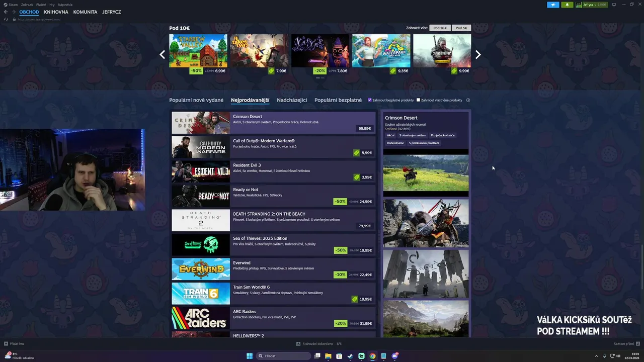The width and height of the screenshot is (644, 362).
Task: Switch to the Nadcházející tab
Action: [292, 100]
